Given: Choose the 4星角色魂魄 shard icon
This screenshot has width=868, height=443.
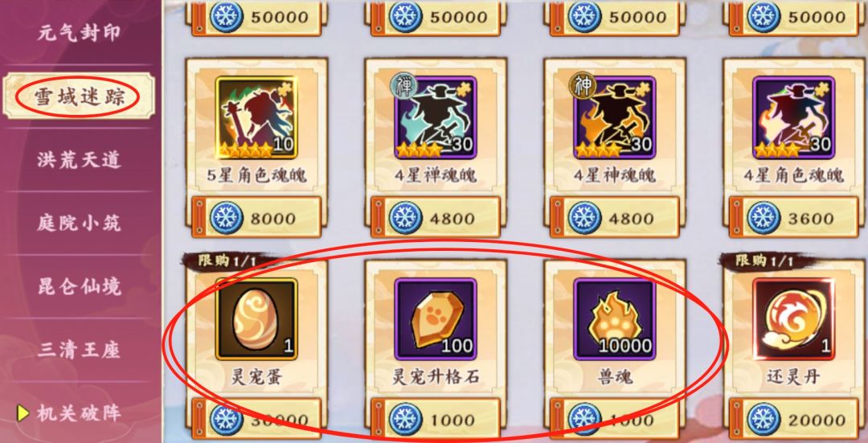Looking at the screenshot, I should [793, 117].
